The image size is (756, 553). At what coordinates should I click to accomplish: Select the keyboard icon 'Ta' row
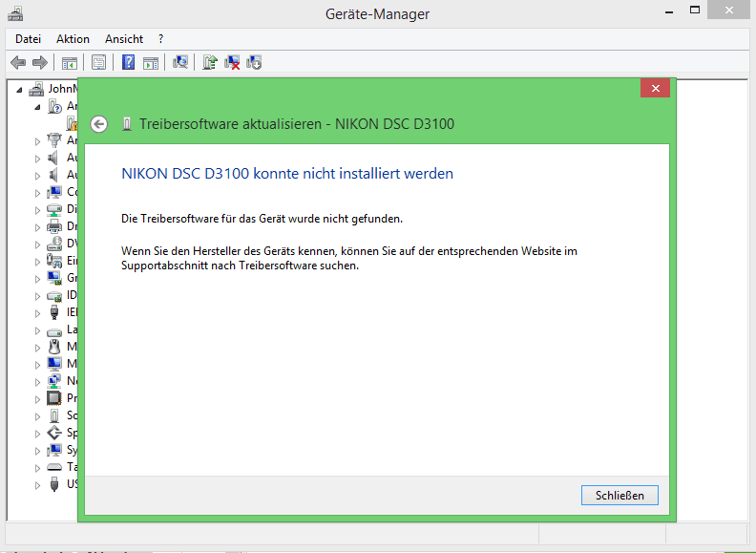(x=54, y=467)
